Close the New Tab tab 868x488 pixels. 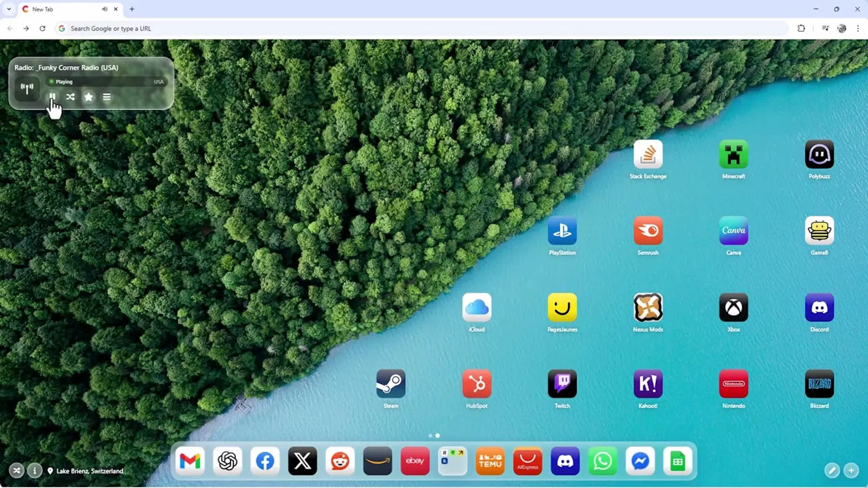point(116,9)
